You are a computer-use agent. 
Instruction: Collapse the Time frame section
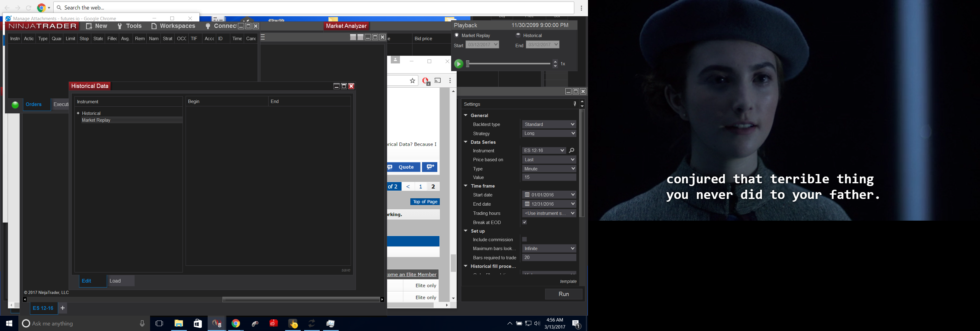pos(466,185)
